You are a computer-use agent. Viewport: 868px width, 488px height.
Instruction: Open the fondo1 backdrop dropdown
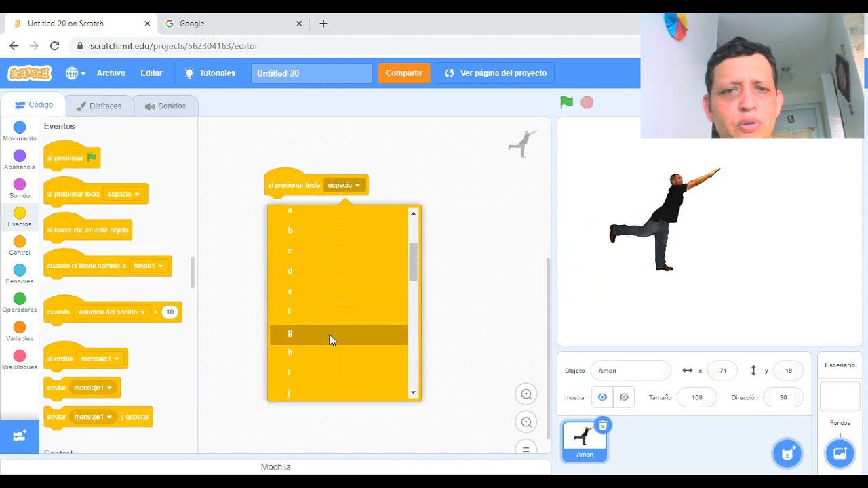click(149, 266)
